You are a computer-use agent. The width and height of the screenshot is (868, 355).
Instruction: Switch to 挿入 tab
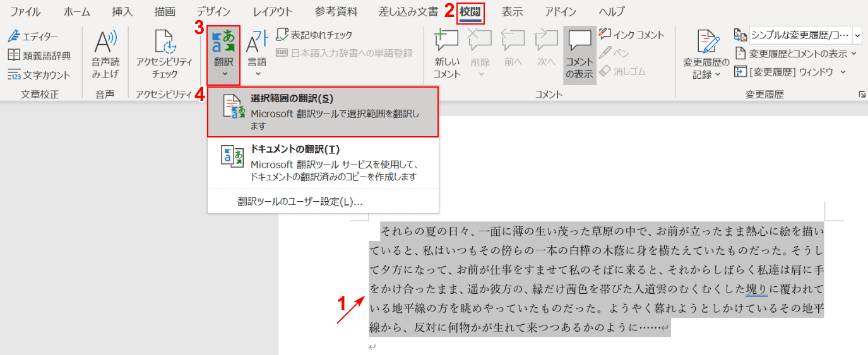click(122, 11)
